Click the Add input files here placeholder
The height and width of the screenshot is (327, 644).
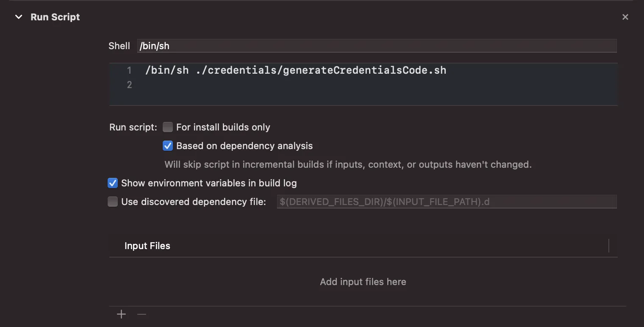coord(363,282)
